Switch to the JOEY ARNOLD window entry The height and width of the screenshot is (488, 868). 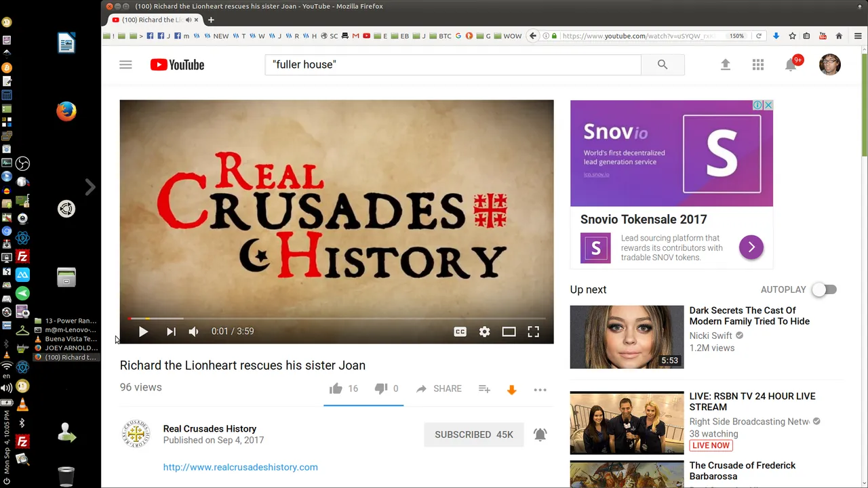(66, 348)
